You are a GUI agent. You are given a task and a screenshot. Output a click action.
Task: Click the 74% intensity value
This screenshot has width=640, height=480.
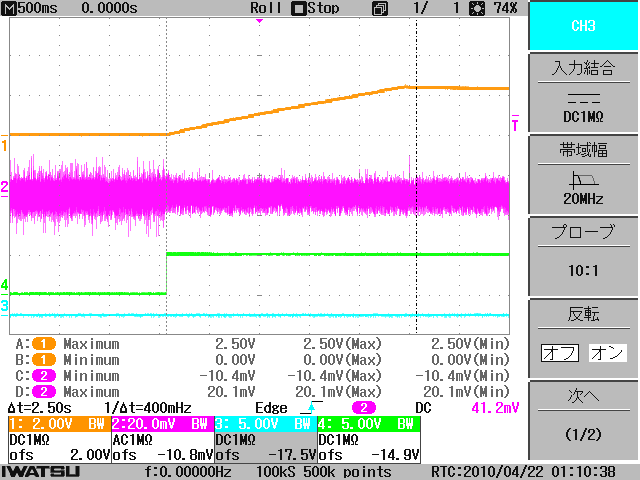click(x=505, y=8)
